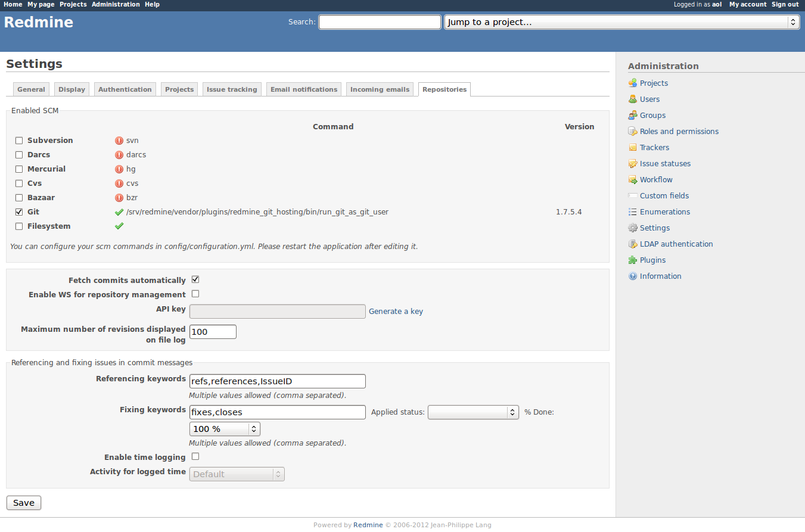Click the Enumerations list icon
This screenshot has height=532, width=805.
(633, 212)
